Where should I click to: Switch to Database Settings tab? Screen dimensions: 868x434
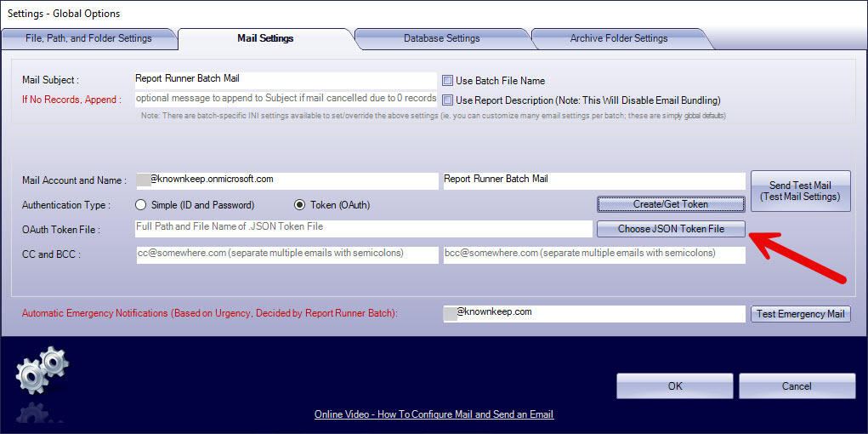tap(441, 38)
